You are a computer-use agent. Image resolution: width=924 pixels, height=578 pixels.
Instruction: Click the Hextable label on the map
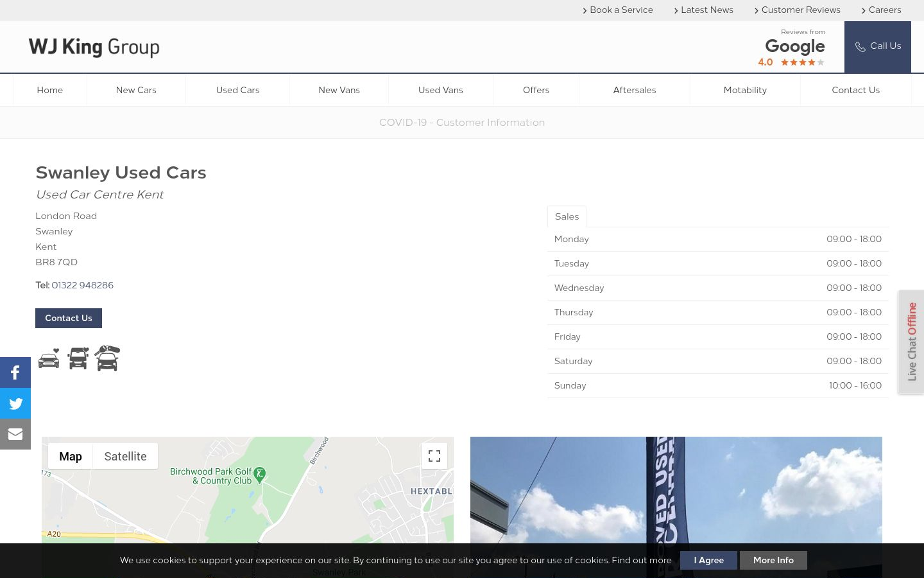click(431, 491)
